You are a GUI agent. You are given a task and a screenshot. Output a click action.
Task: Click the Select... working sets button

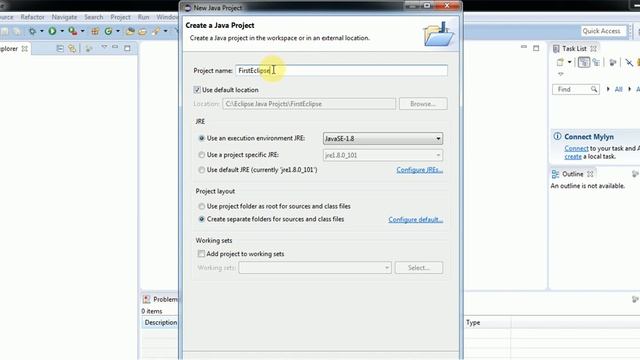(418, 268)
